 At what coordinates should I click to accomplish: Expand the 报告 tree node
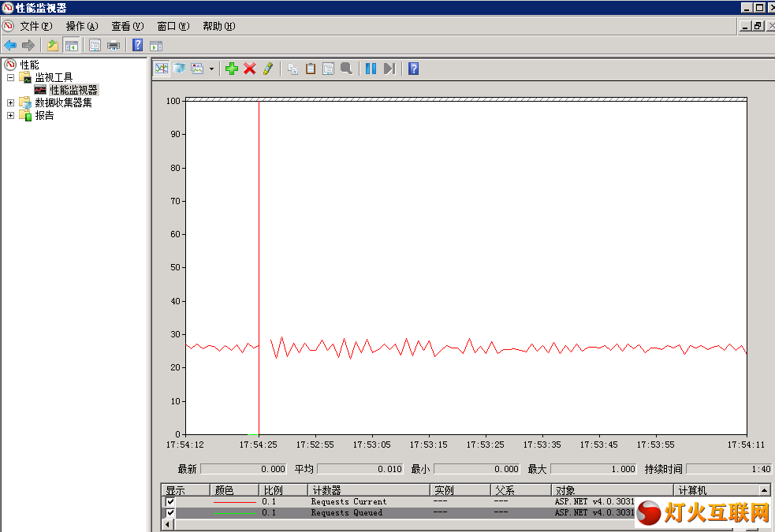[10, 116]
